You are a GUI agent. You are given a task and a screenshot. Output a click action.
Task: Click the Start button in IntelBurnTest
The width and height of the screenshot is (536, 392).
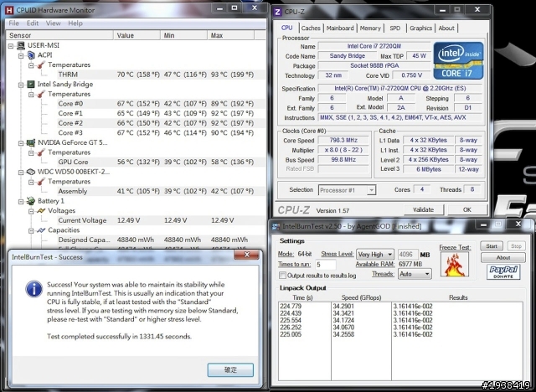[x=492, y=246]
